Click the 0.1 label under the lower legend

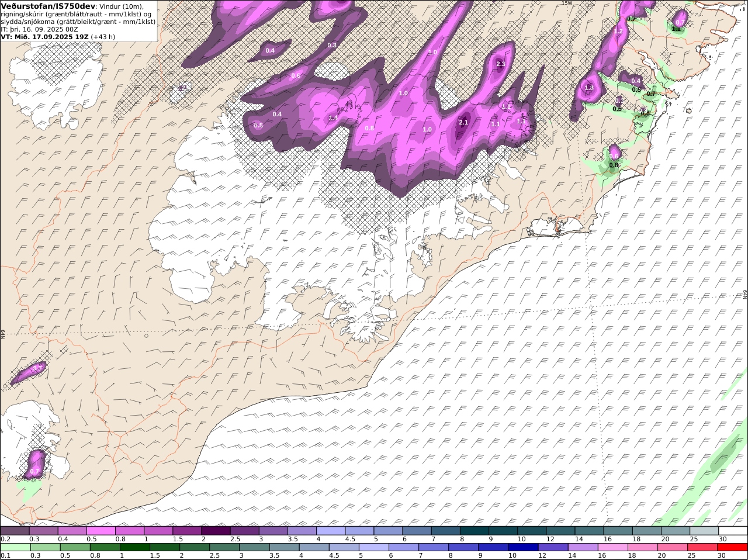[5, 555]
